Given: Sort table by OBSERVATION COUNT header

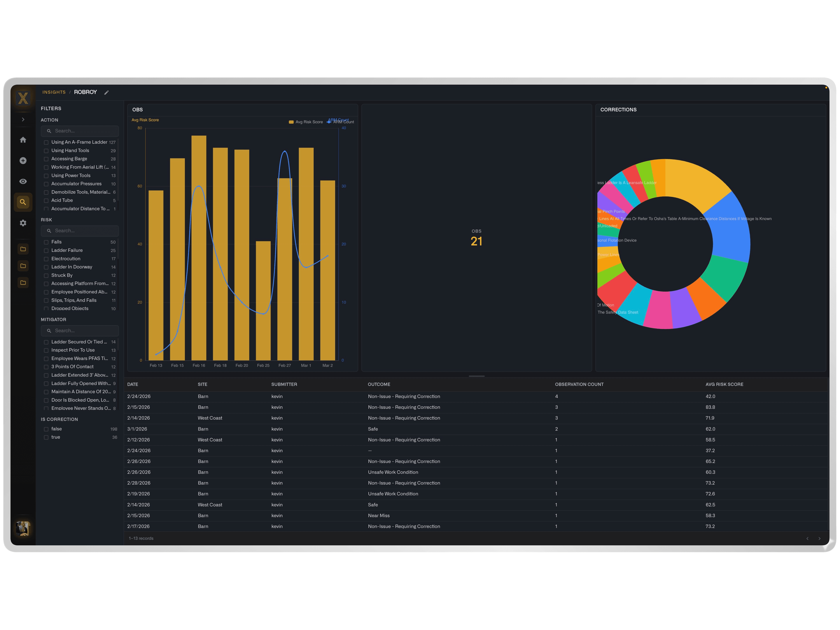Looking at the screenshot, I should coord(579,385).
